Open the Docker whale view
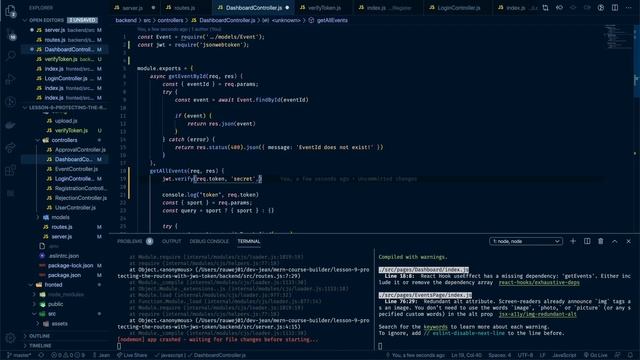The height and width of the screenshot is (360, 640). coord(11,124)
